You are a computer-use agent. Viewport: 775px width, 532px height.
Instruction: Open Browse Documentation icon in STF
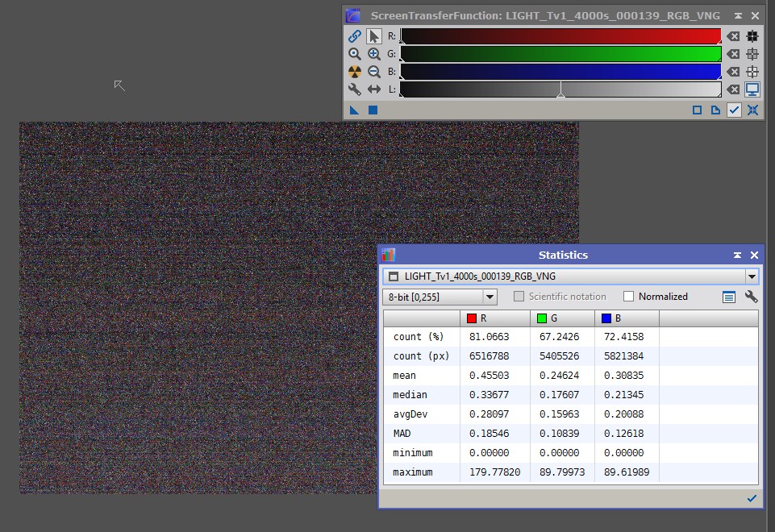pos(715,110)
